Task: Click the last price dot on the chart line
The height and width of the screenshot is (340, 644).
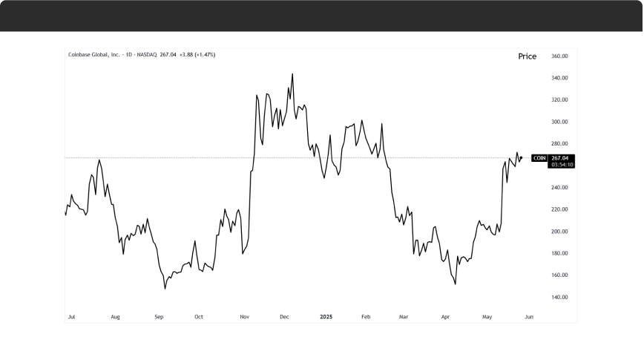Action: 522,157
